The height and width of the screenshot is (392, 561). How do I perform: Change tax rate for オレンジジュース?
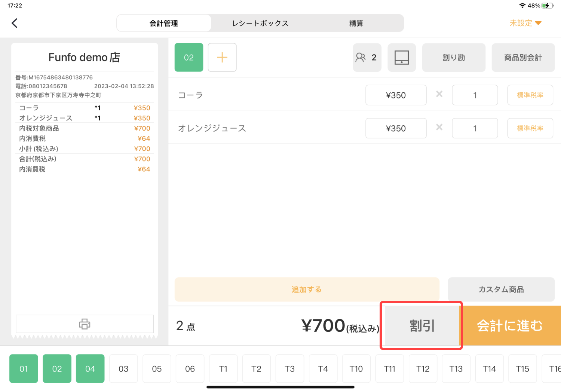(530, 128)
